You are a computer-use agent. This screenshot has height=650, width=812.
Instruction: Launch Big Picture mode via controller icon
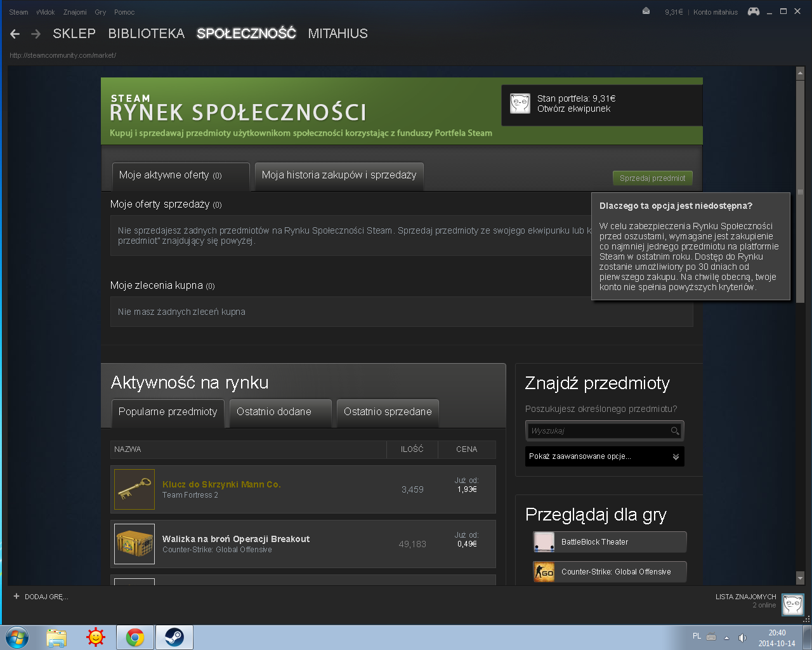pos(754,11)
